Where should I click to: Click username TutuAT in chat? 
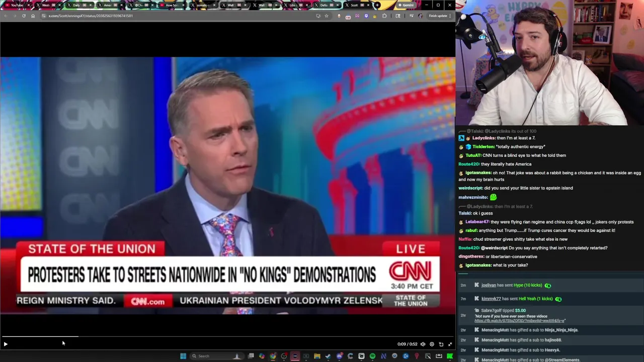[x=473, y=155]
